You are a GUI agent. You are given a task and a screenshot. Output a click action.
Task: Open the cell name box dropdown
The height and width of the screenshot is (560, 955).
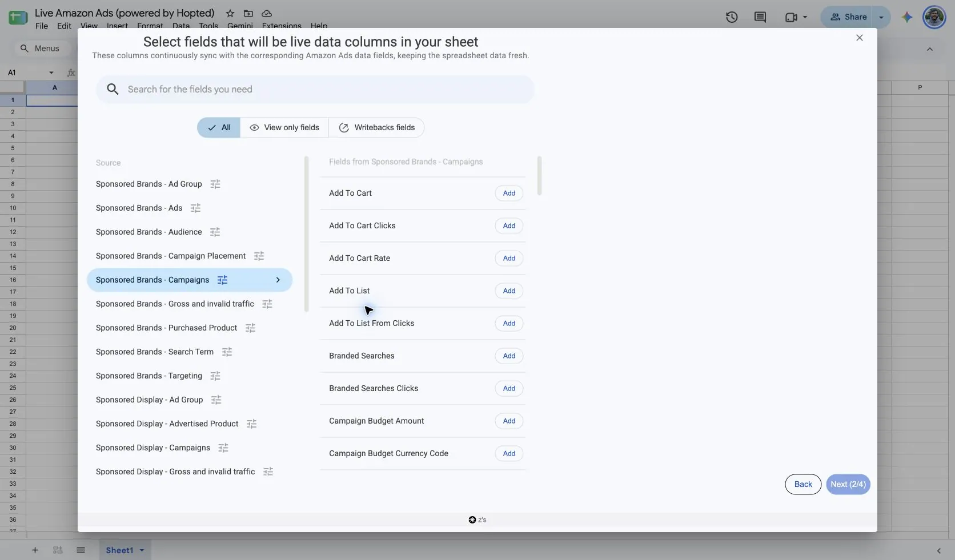[x=51, y=72]
